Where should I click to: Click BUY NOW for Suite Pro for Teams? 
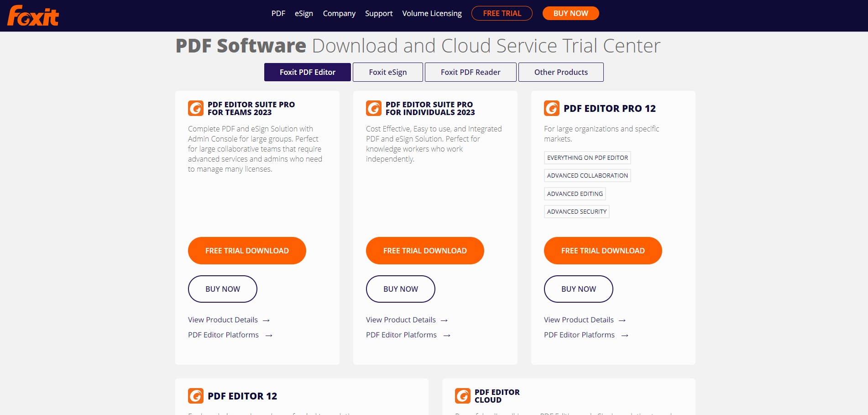(x=223, y=289)
